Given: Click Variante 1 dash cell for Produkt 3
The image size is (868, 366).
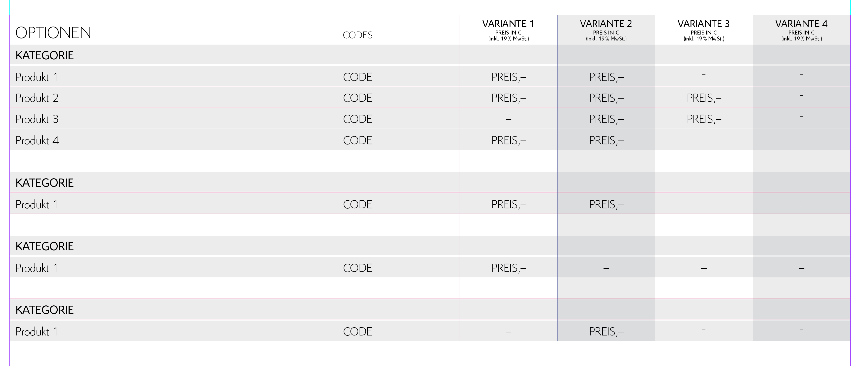Looking at the screenshot, I should 509,119.
